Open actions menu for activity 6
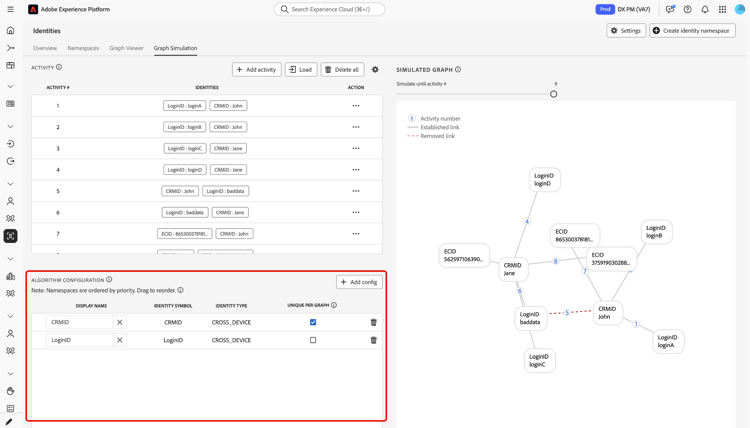The height and width of the screenshot is (428, 750). [356, 212]
